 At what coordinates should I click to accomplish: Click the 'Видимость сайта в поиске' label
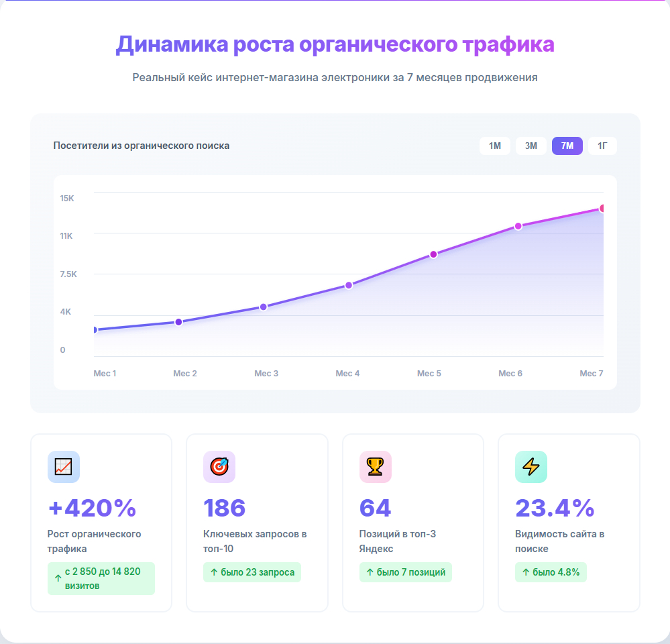pyautogui.click(x=560, y=541)
